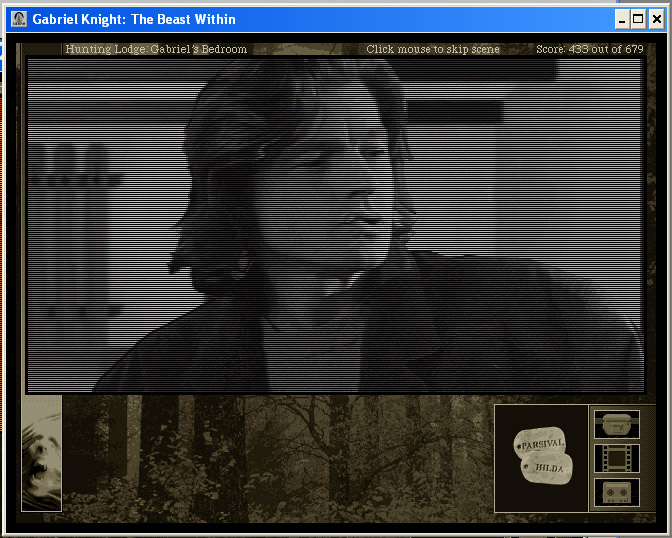672x538 pixels.
Task: Click the Score 433 out of 679 text
Action: [x=590, y=49]
